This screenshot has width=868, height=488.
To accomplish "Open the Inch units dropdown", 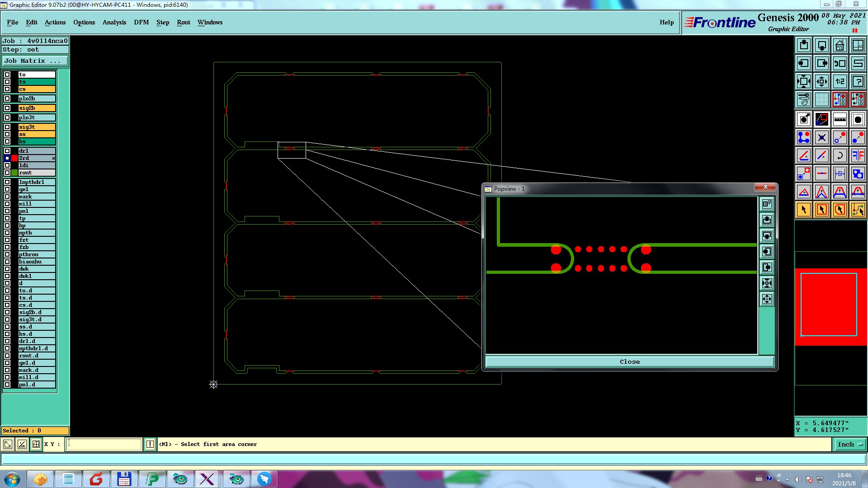I will 849,444.
